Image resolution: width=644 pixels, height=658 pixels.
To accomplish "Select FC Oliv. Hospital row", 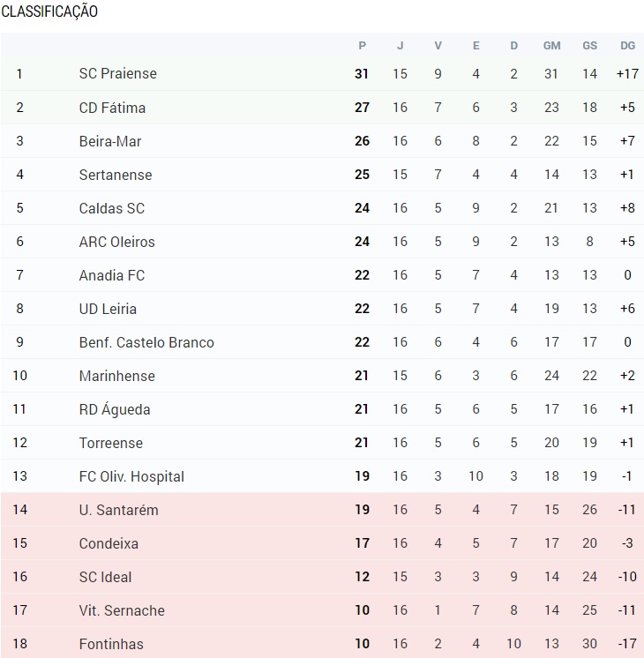I will point(131,476).
